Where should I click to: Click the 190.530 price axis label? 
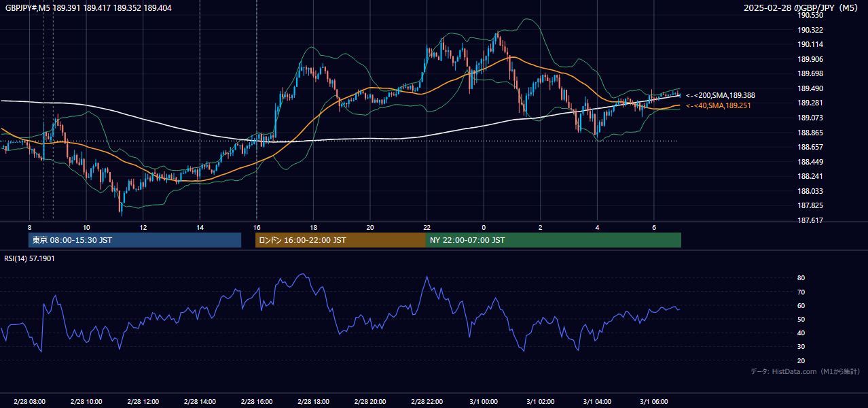(x=812, y=15)
